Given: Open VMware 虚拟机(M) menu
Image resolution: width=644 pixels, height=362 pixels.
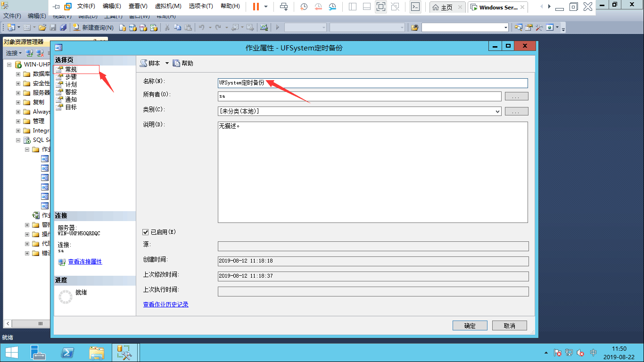Looking at the screenshot, I should (x=168, y=7).
